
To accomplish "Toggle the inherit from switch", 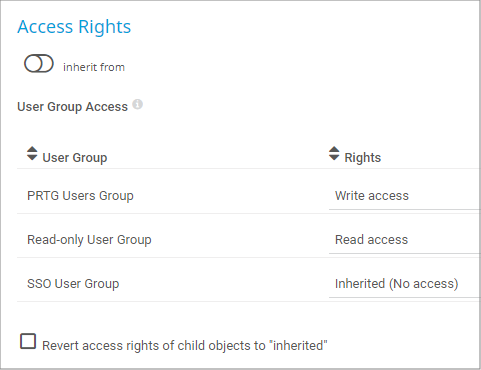I will click(39, 63).
